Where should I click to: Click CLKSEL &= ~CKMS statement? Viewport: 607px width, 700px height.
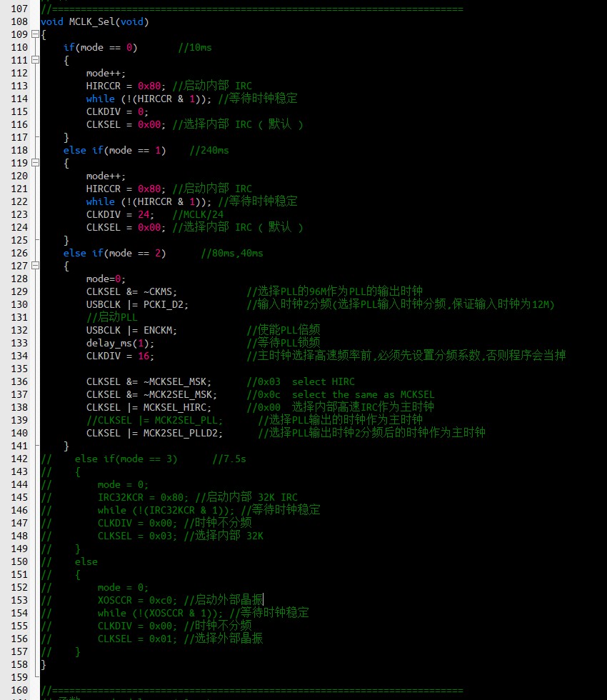131,291
